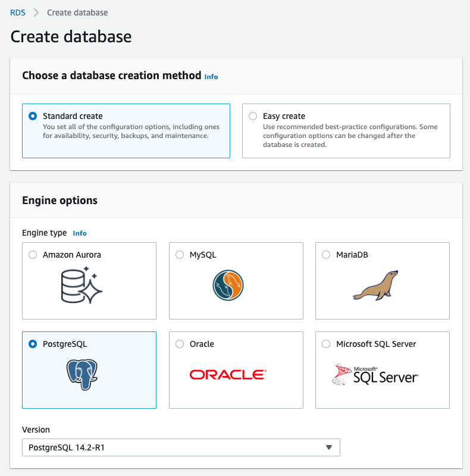Open Info link beside database creation method
This screenshot has height=476, width=470.
click(211, 77)
